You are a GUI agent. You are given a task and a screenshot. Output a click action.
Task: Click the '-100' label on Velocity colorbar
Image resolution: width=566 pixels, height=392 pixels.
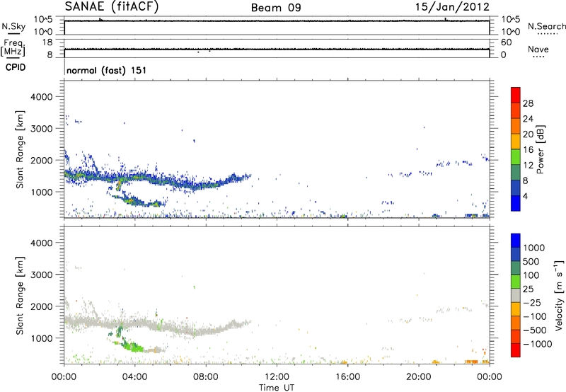pyautogui.click(x=535, y=316)
